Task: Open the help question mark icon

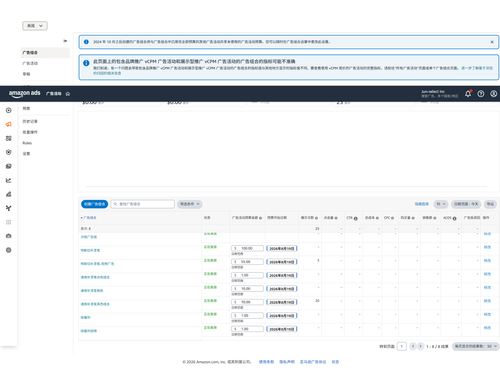Action: (x=481, y=94)
